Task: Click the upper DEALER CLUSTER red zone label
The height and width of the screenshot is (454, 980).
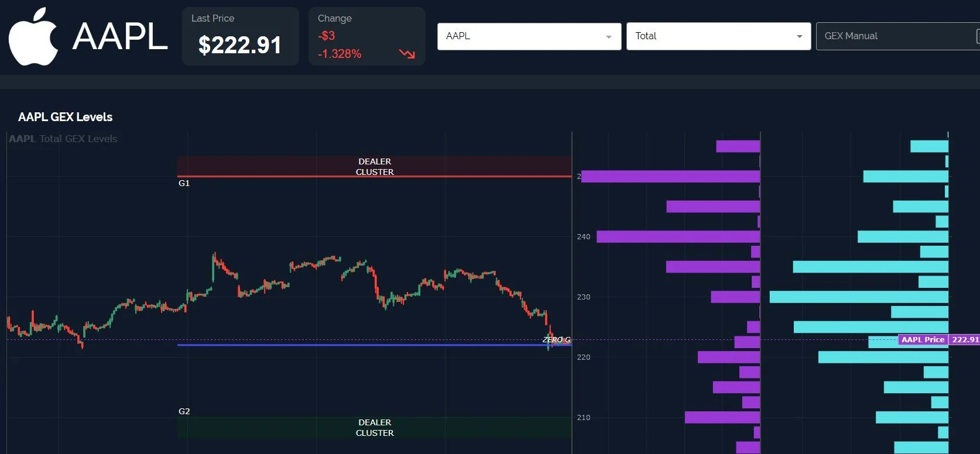Action: 375,167
